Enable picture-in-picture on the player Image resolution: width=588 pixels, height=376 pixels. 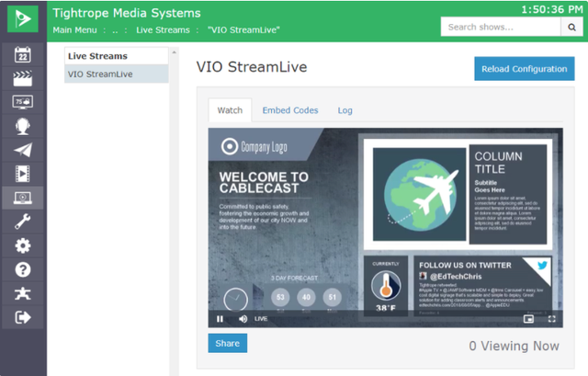[x=528, y=319]
